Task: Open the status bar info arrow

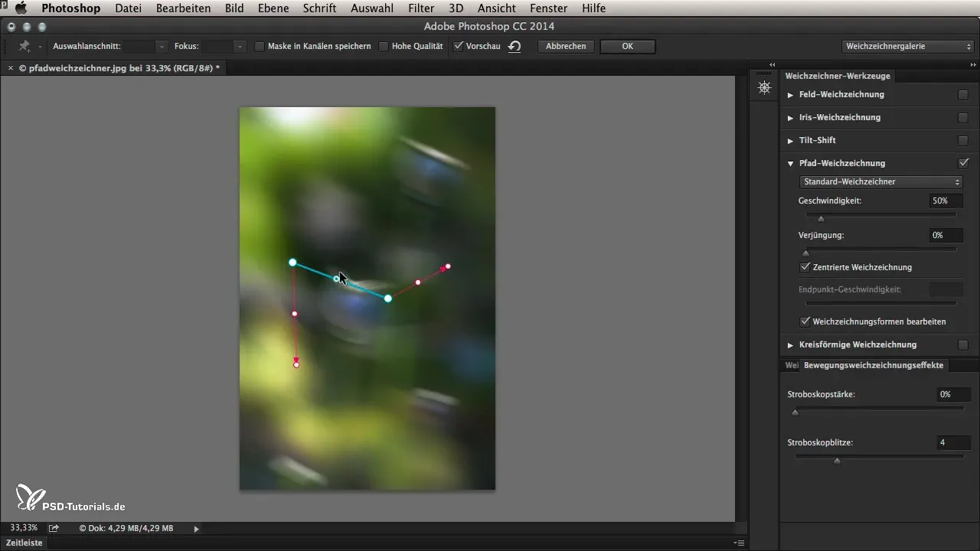Action: point(197,528)
